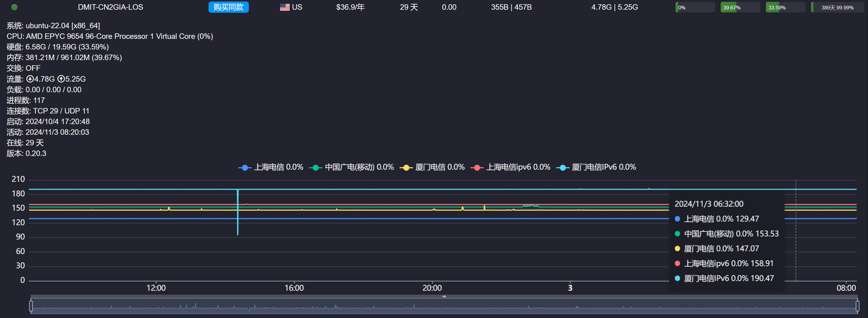Toggle the 中国广电(移动) legend entry

(x=352, y=167)
